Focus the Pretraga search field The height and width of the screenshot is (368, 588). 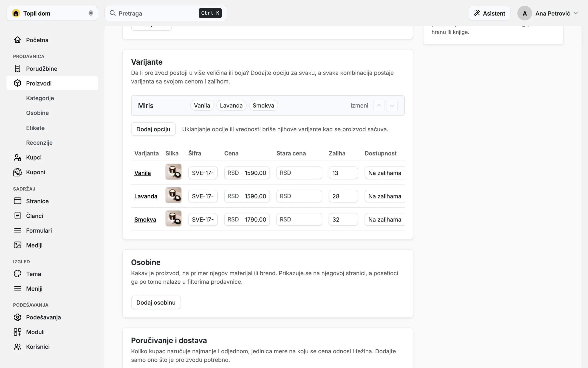click(166, 13)
